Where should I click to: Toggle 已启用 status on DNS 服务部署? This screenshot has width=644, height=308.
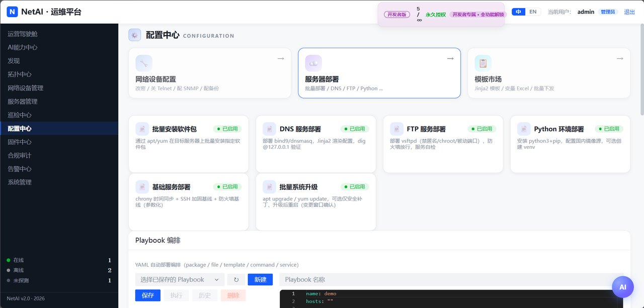tap(355, 129)
